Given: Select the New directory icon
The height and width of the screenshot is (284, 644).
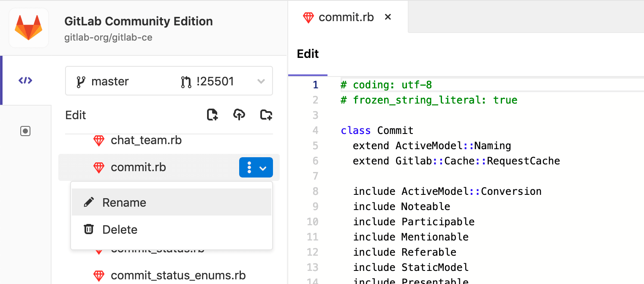Looking at the screenshot, I should 266,115.
